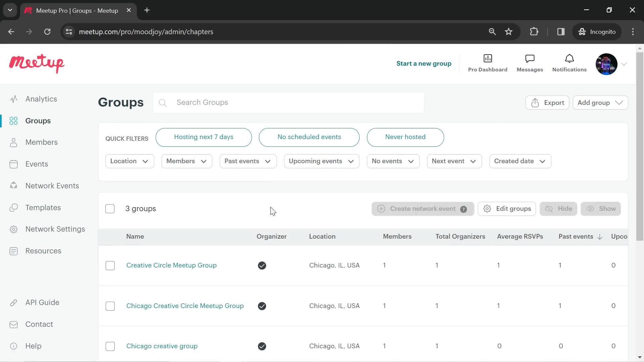The image size is (644, 362).
Task: Click the Members sidebar icon
Action: click(13, 142)
